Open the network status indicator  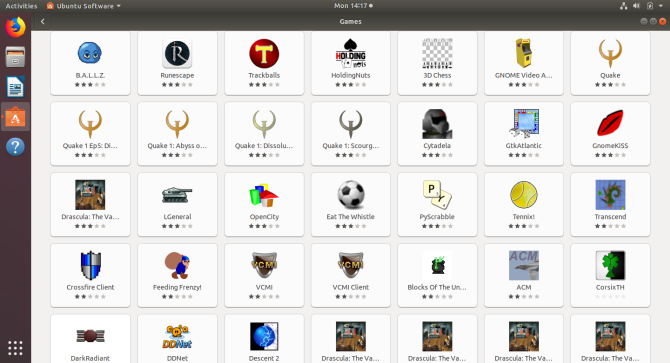pos(623,6)
